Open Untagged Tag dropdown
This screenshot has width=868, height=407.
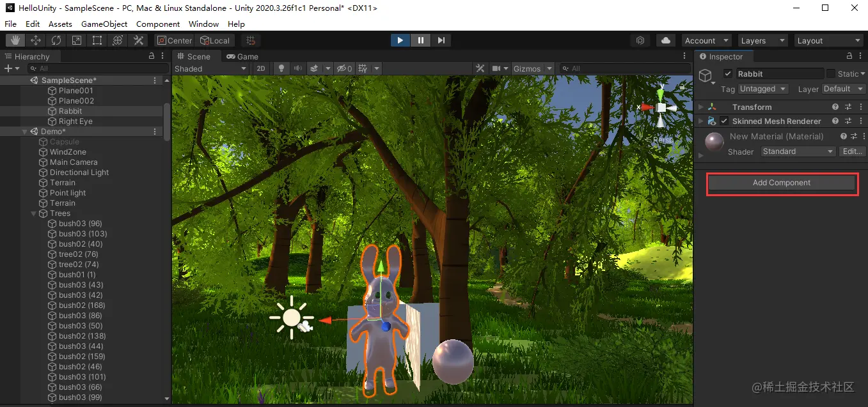pyautogui.click(x=763, y=89)
